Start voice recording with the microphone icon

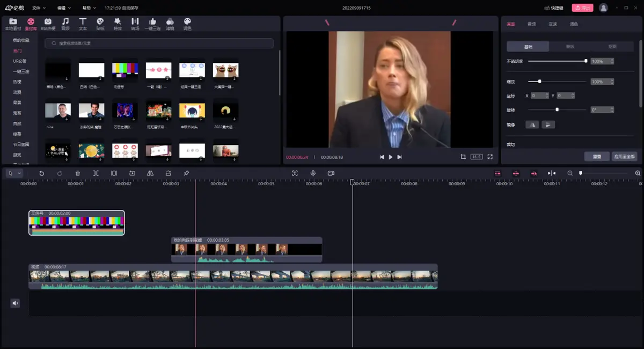click(x=313, y=173)
